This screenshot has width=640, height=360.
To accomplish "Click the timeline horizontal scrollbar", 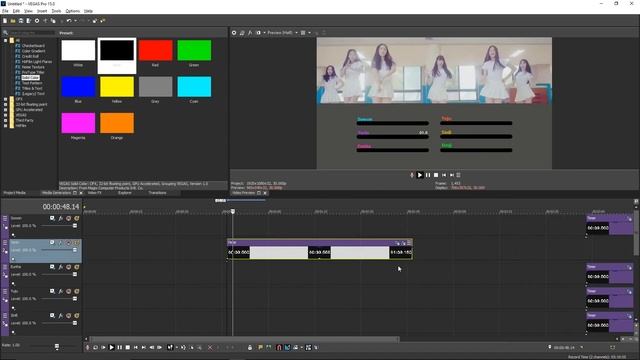I will pos(244,339).
